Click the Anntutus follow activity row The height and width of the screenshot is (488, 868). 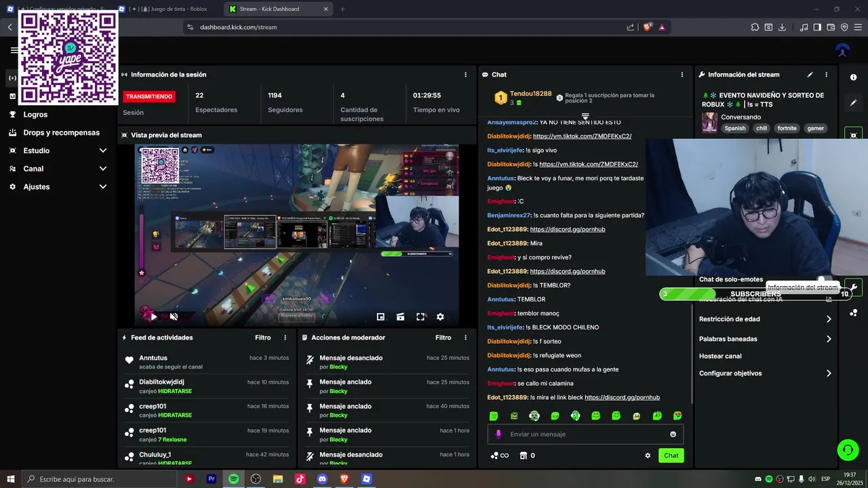coord(207,362)
